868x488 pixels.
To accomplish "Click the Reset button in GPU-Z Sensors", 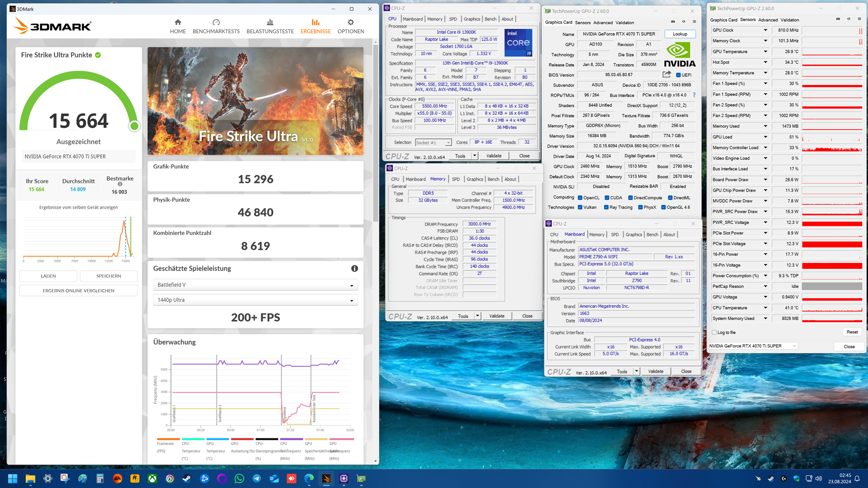I will click(852, 332).
